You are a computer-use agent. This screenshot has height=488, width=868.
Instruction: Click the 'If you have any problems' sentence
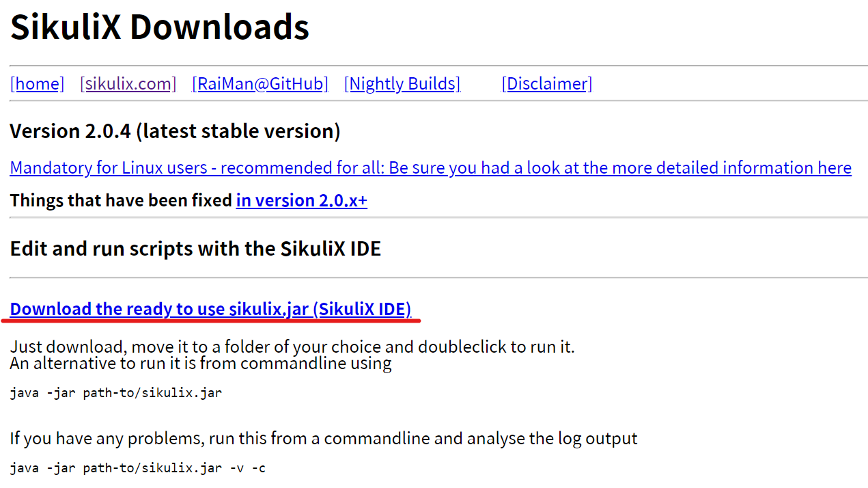pos(324,438)
